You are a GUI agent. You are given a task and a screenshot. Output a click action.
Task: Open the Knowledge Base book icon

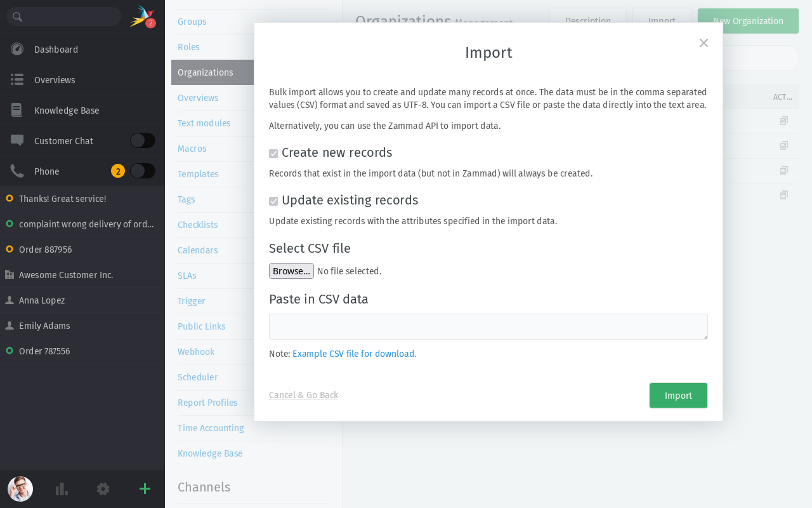(x=17, y=110)
